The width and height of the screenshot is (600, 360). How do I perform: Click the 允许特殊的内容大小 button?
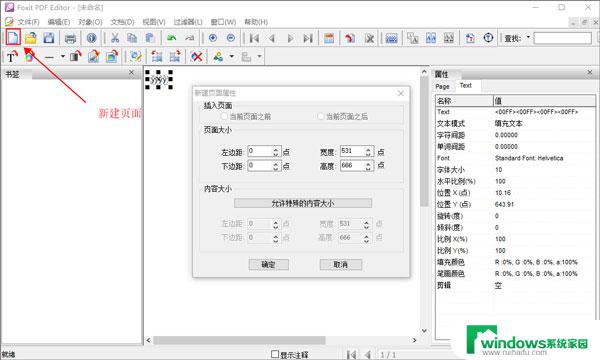pyautogui.click(x=303, y=203)
